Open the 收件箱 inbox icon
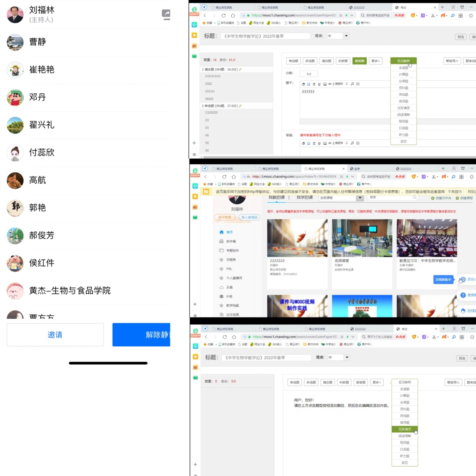 tap(222, 241)
